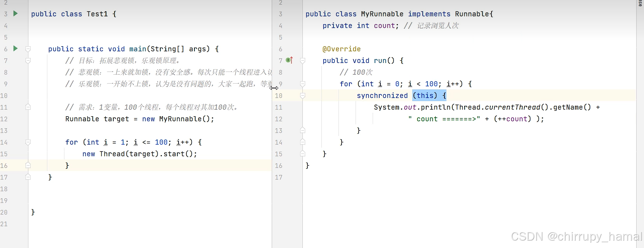
Task: Click the 'Test1' class name
Action: pos(97,14)
